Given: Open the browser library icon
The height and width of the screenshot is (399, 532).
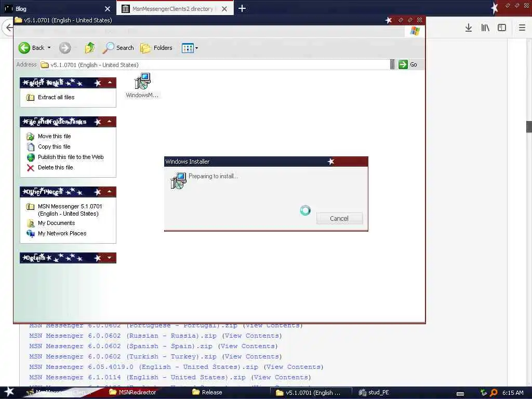Looking at the screenshot, I should [485, 28].
